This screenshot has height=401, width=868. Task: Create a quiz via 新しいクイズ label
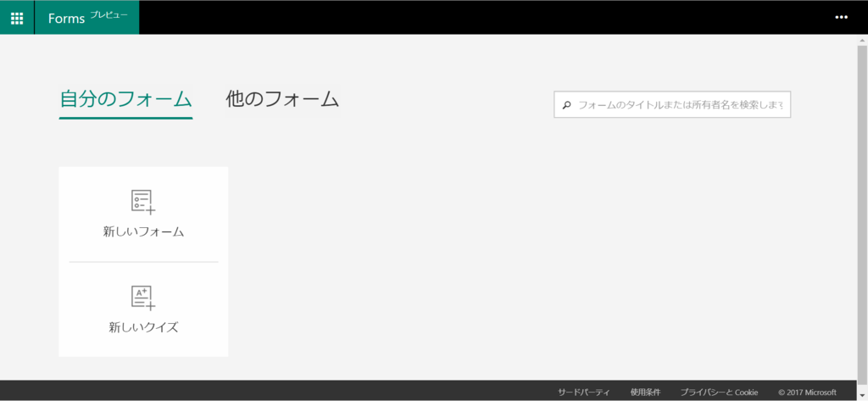click(143, 327)
